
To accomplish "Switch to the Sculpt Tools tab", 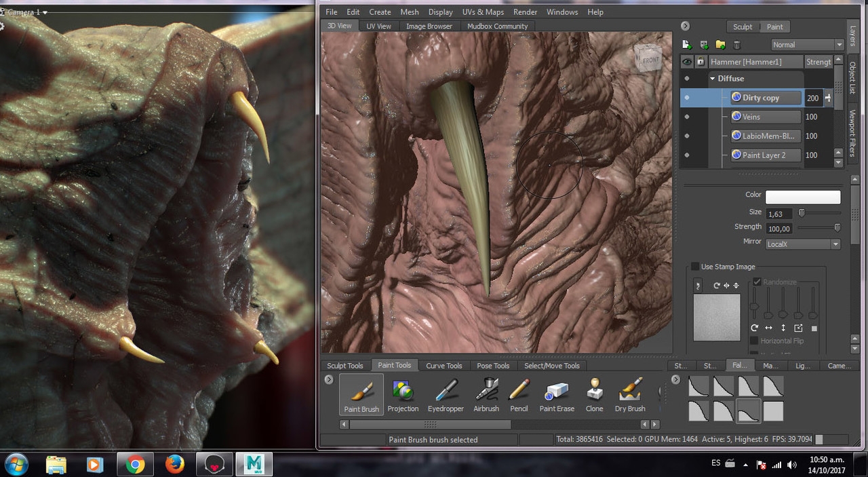I will tap(345, 366).
